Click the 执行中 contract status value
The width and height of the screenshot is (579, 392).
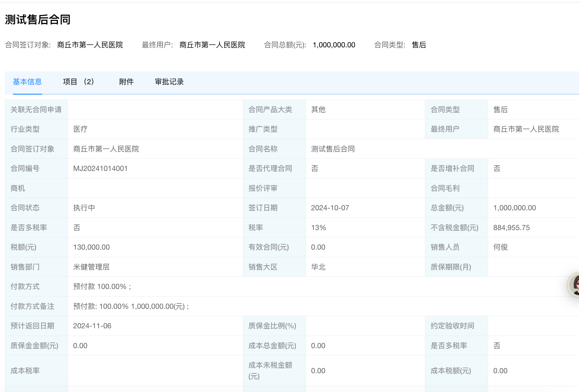coord(84,208)
